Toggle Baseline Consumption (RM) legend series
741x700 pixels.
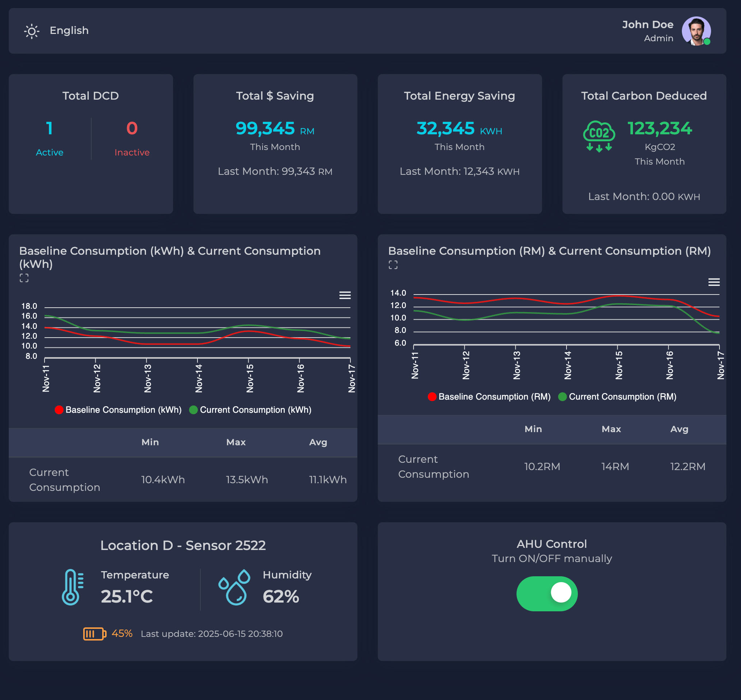click(489, 397)
